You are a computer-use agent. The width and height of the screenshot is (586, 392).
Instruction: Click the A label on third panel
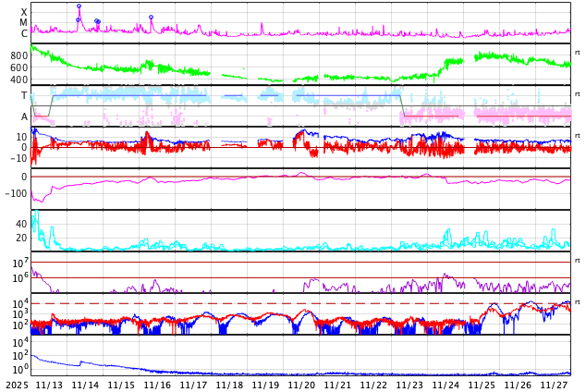(24, 116)
